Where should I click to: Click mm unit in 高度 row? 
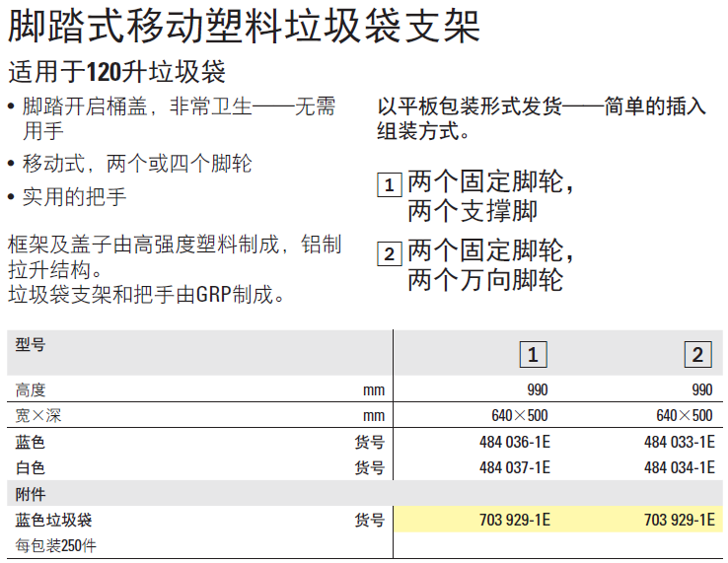coord(374,390)
